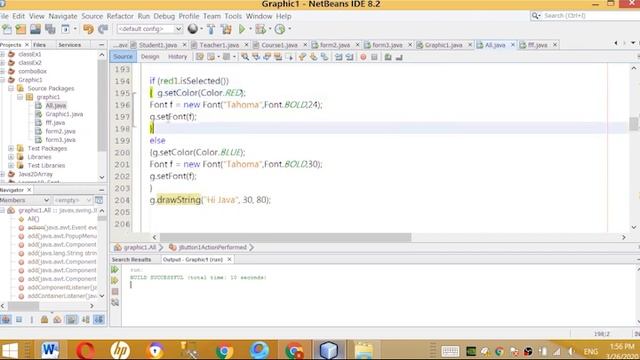Click the Save All toolbar icon
Screen dimensions: 640x360
pyautogui.click(x=50, y=29)
